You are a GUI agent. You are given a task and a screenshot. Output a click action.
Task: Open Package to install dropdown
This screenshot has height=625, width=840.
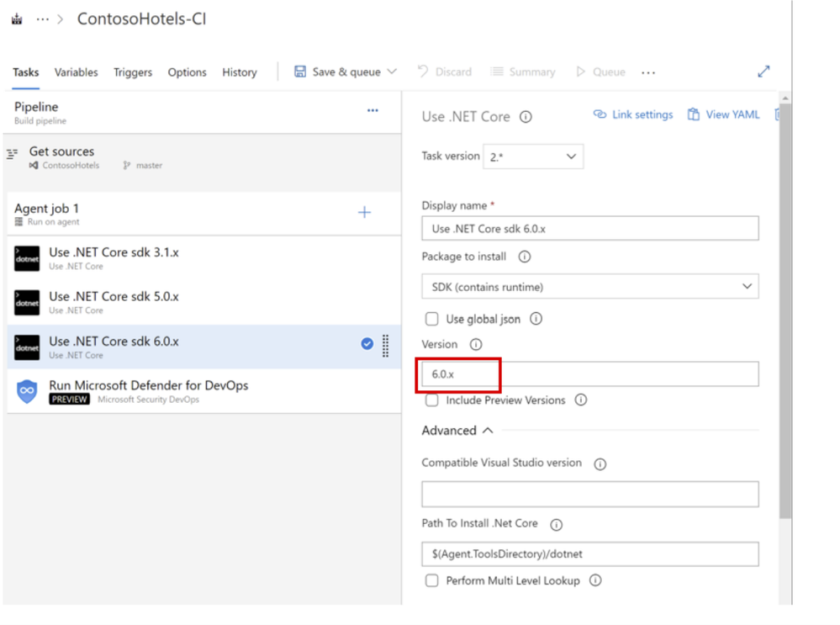[x=589, y=287]
